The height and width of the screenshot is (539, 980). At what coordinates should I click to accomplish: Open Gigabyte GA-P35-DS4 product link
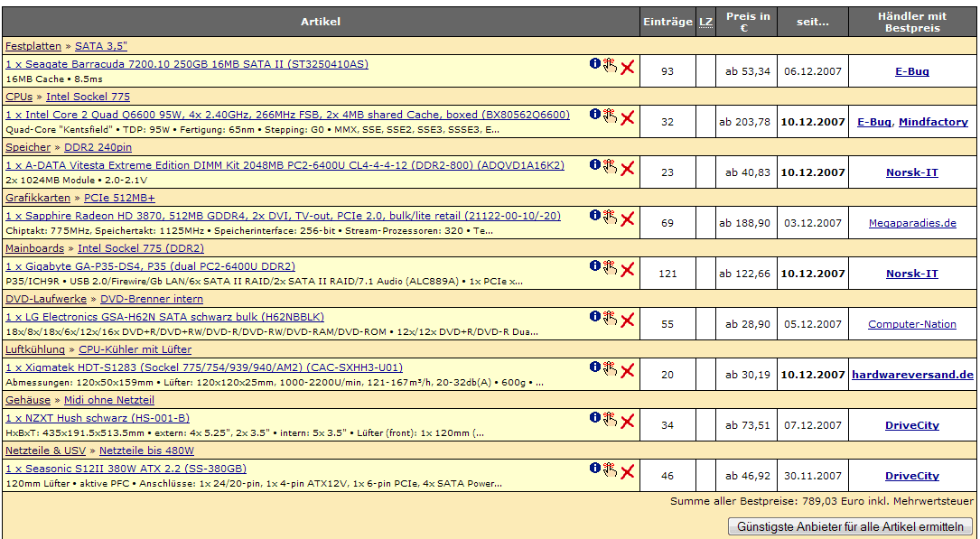click(x=151, y=266)
